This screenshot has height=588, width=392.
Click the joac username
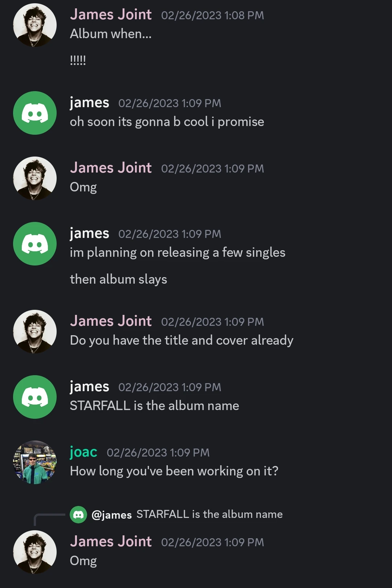coord(83,452)
